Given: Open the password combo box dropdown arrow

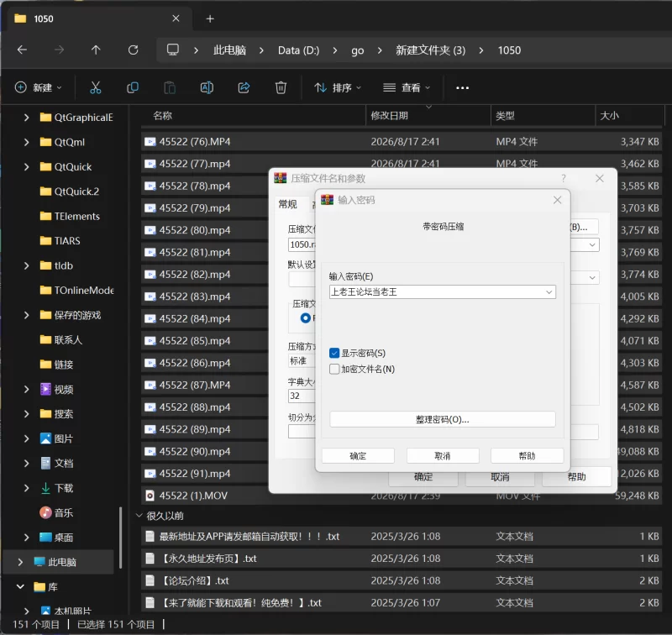Looking at the screenshot, I should (x=549, y=292).
